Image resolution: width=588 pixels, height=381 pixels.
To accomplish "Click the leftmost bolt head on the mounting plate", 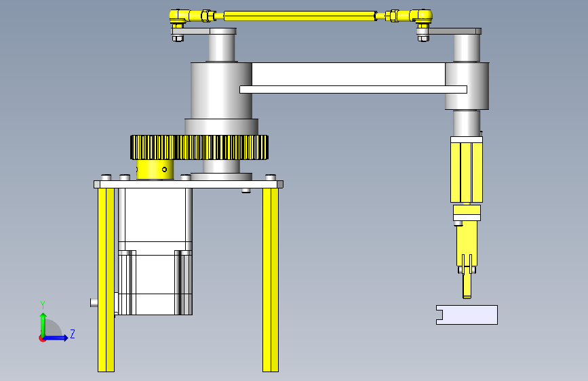I will (x=106, y=178).
